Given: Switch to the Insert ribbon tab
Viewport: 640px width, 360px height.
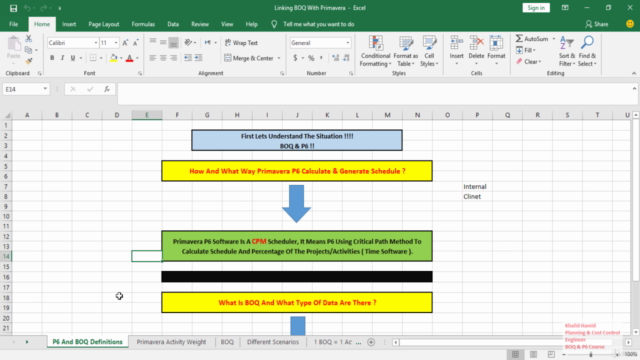Looking at the screenshot, I should (69, 24).
